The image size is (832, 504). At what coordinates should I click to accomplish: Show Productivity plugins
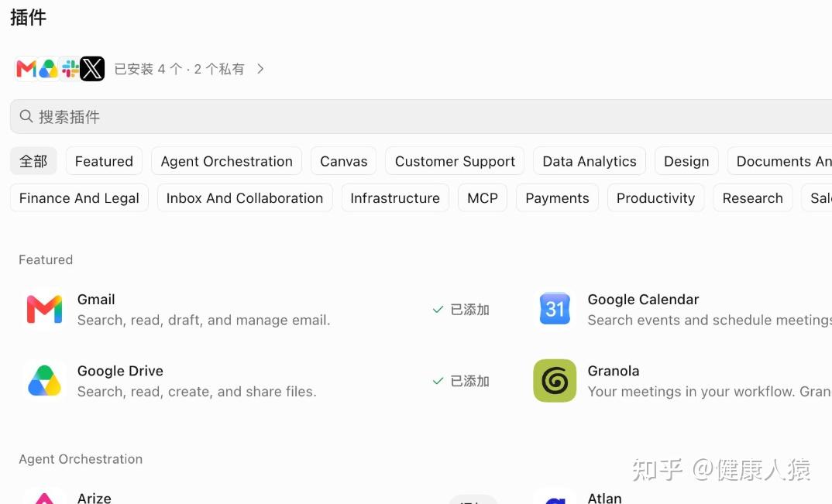[656, 198]
